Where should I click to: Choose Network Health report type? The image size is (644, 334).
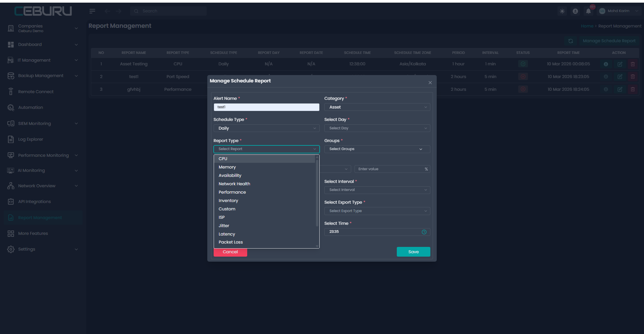[264, 184]
